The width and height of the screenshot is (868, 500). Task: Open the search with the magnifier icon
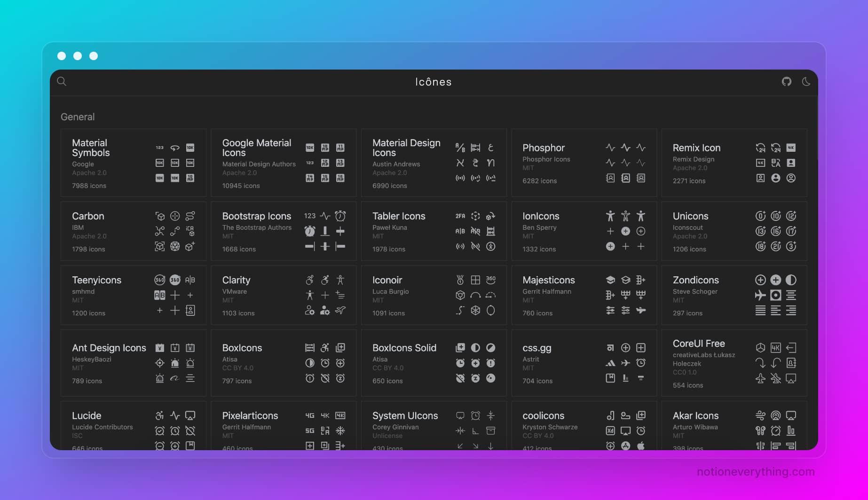[62, 81]
